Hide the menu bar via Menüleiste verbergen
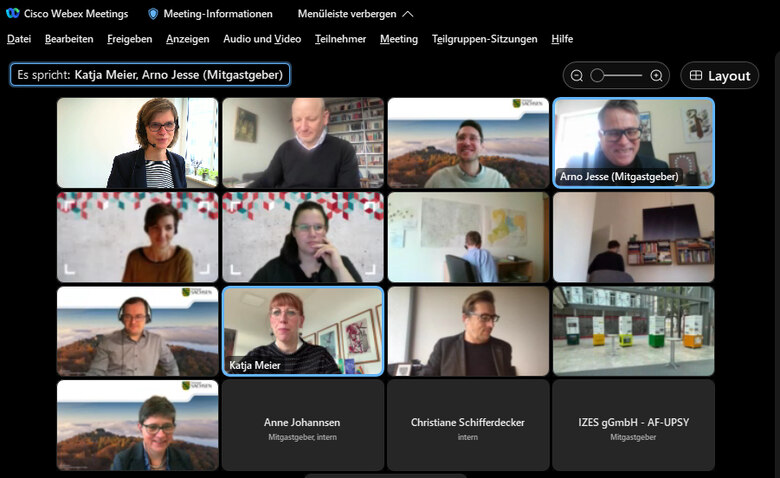 tap(347, 14)
